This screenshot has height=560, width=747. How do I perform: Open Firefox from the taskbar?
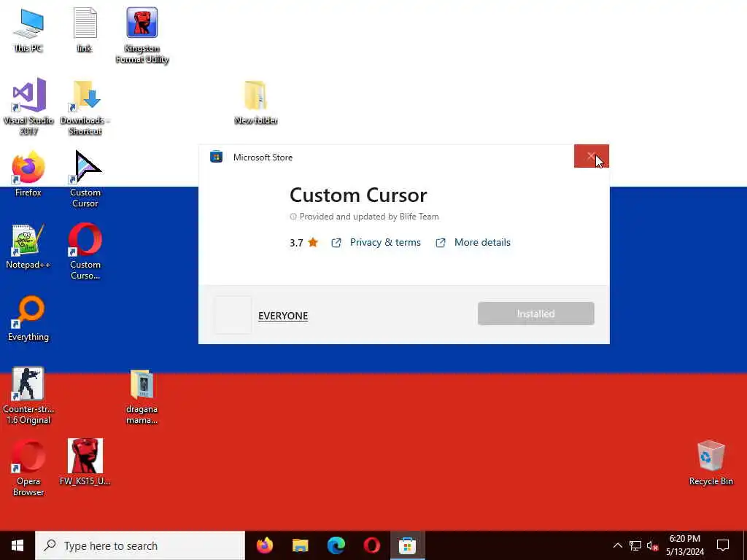[265, 545]
